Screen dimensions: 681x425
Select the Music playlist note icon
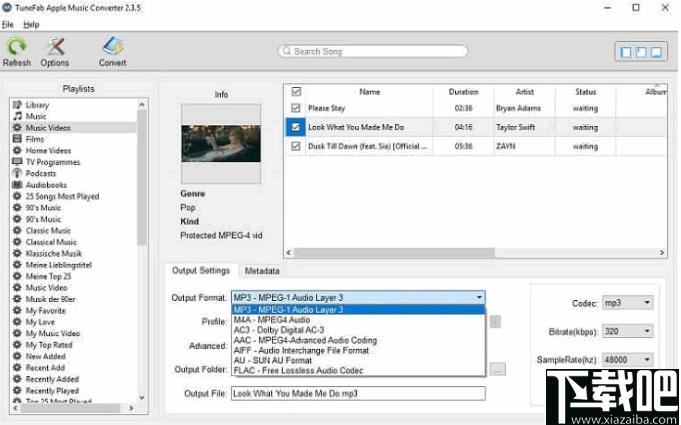[x=17, y=116]
